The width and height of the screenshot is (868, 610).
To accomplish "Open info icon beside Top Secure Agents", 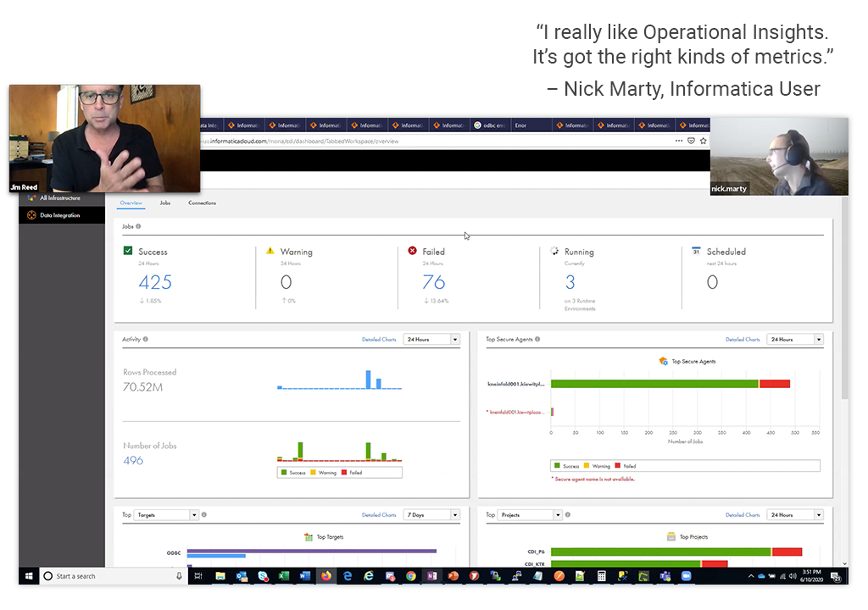I will point(537,339).
